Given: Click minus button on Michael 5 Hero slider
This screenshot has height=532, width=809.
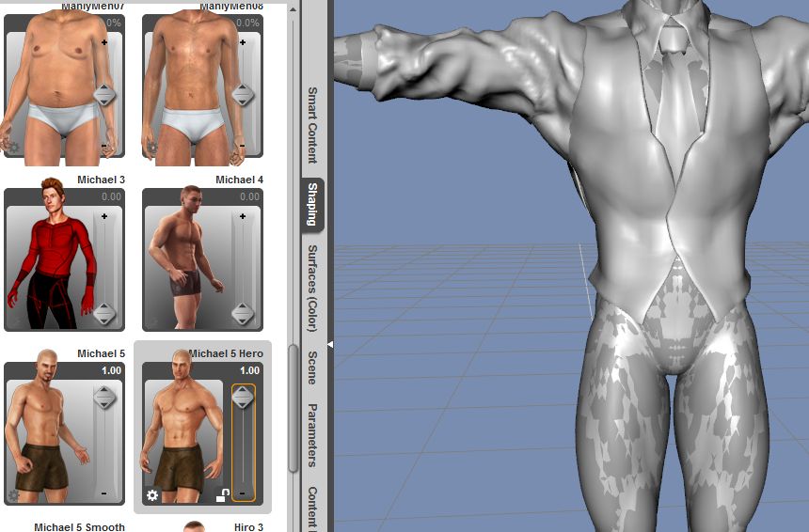Looking at the screenshot, I should 243,493.
